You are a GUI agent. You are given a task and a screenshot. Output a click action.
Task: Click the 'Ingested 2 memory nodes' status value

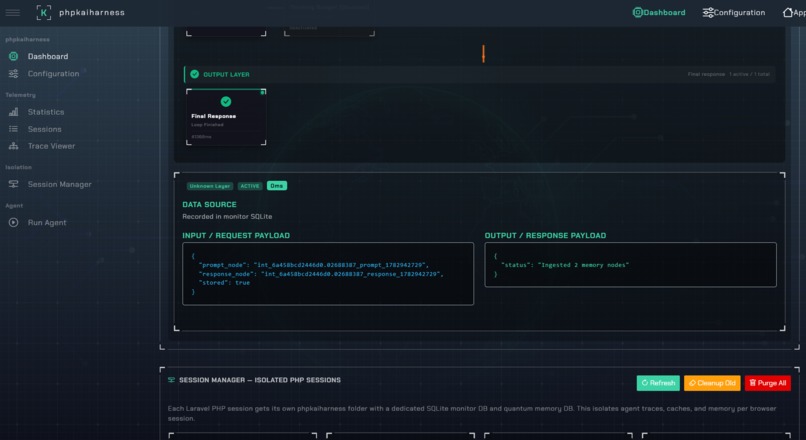pyautogui.click(x=583, y=265)
